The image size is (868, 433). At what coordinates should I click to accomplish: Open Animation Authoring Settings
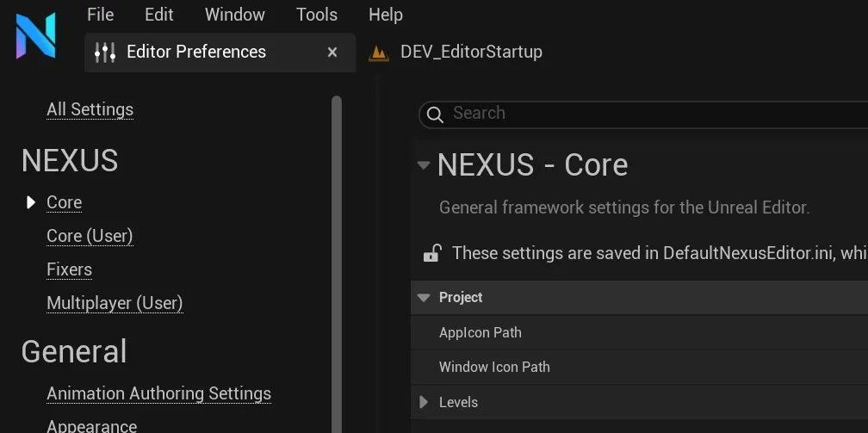[158, 393]
